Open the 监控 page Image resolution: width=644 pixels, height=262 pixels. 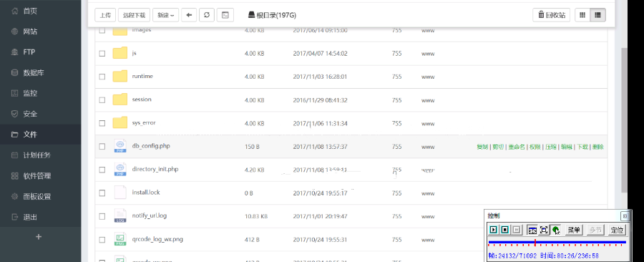point(30,93)
